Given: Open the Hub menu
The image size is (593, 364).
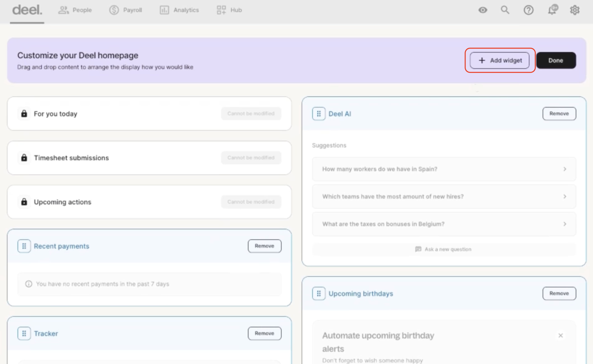Looking at the screenshot, I should pyautogui.click(x=229, y=10).
